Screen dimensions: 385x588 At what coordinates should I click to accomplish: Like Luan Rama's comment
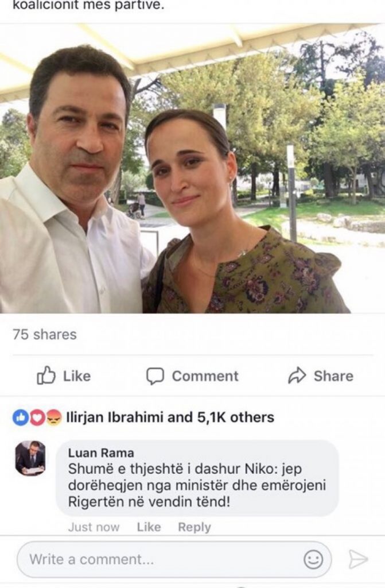pyautogui.click(x=148, y=527)
